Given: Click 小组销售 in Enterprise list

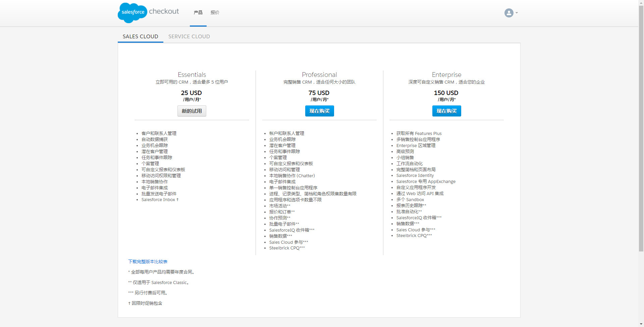Looking at the screenshot, I should pos(405,157).
